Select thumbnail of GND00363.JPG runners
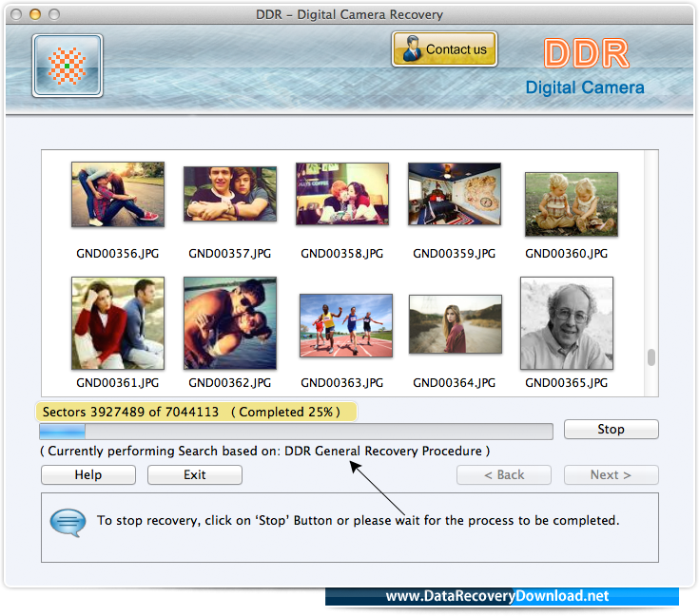Screen dimensions: 699x616 [346, 325]
